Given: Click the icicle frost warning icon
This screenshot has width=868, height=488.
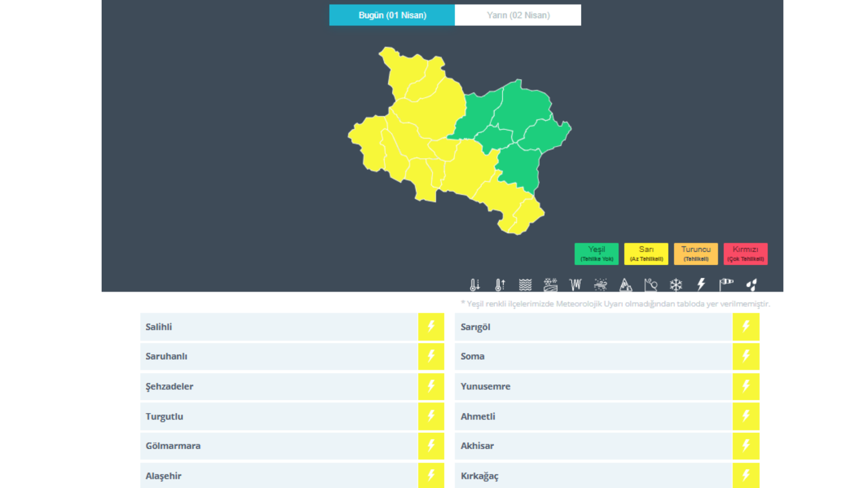Looking at the screenshot, I should (576, 285).
